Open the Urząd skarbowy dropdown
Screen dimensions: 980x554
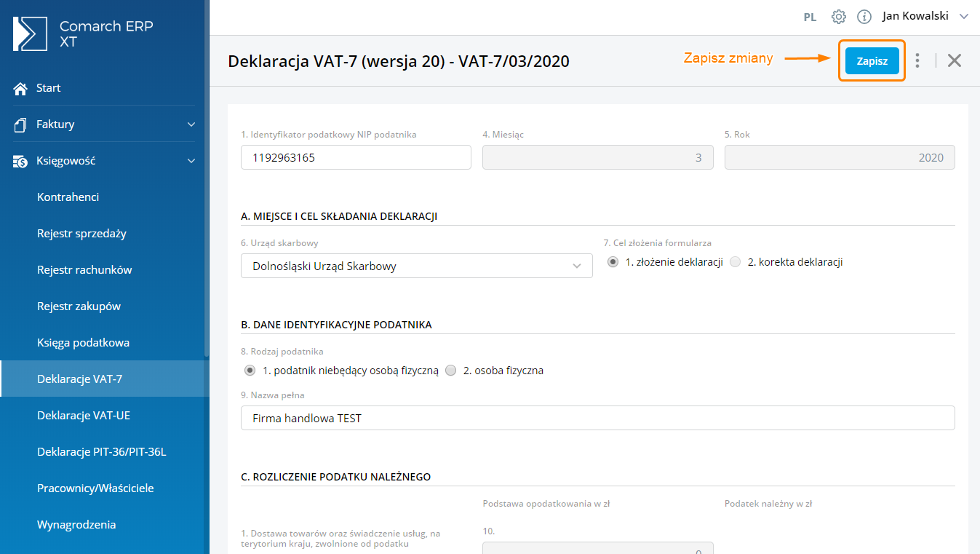(416, 266)
